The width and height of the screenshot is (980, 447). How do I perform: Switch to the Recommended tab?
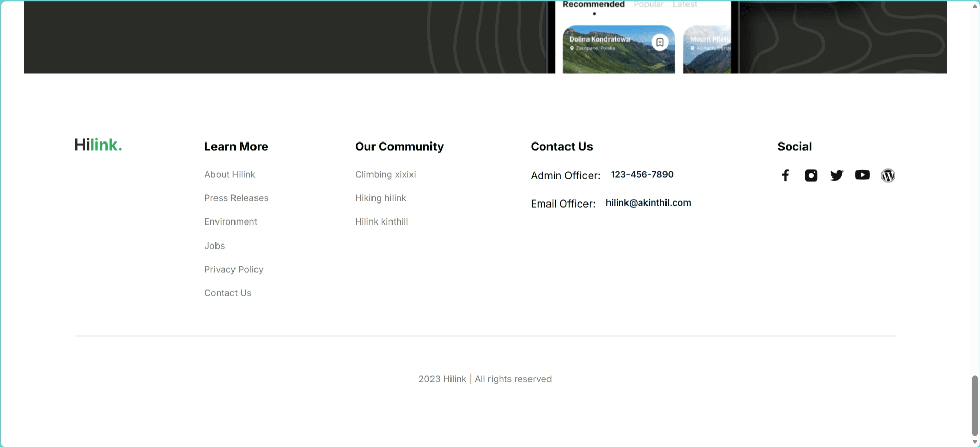594,5
